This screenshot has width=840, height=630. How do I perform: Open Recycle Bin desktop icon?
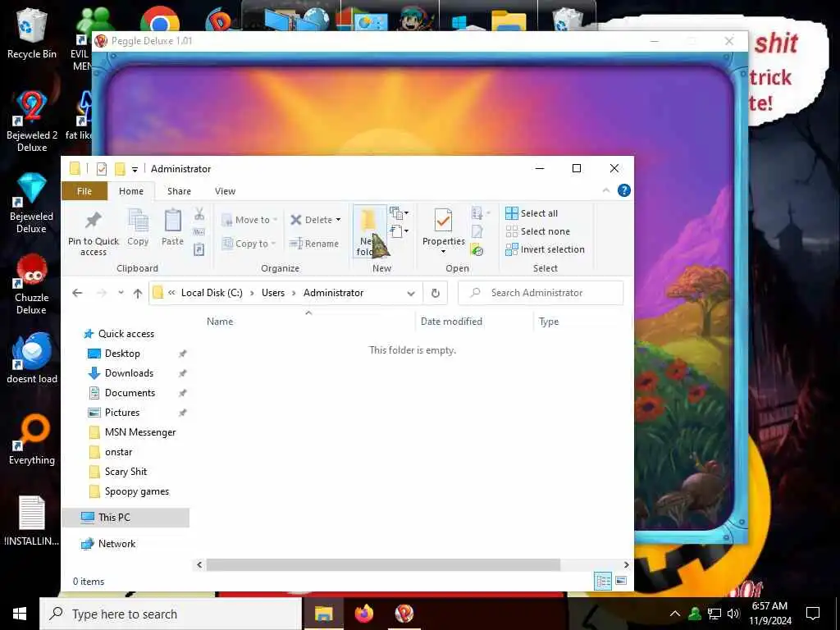pos(32,33)
